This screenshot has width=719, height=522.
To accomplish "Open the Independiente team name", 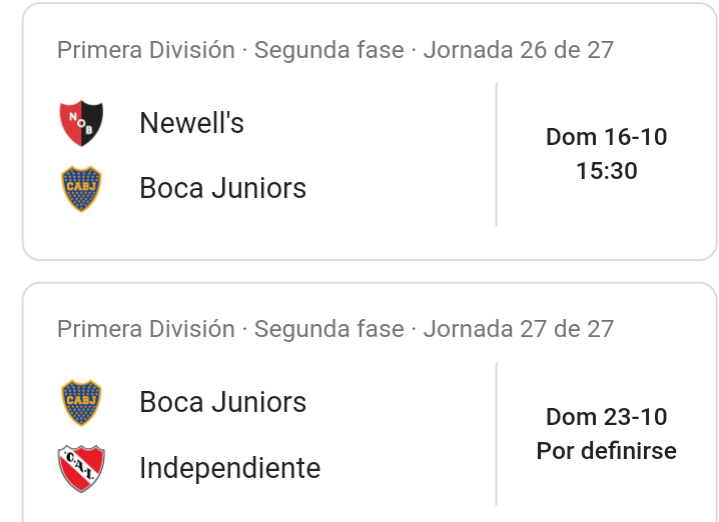I will click(230, 468).
